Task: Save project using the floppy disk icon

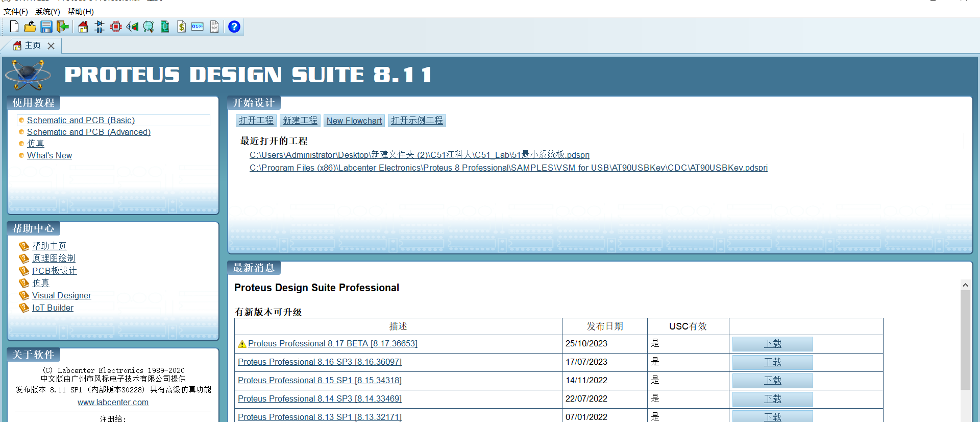Action: tap(46, 27)
